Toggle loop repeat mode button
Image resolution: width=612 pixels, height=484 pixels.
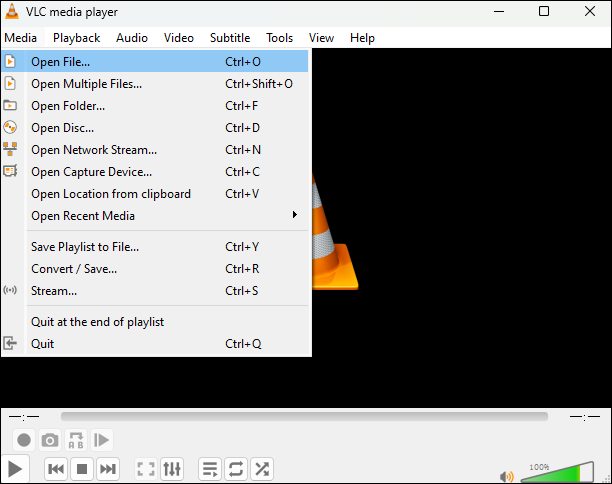click(236, 469)
